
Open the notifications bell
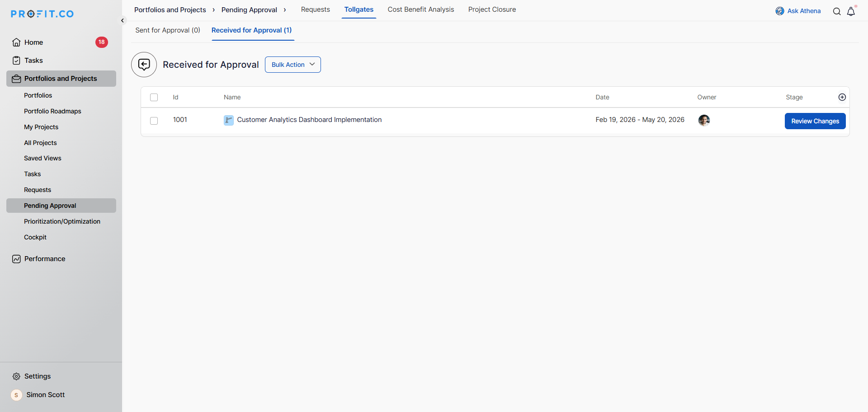point(851,12)
